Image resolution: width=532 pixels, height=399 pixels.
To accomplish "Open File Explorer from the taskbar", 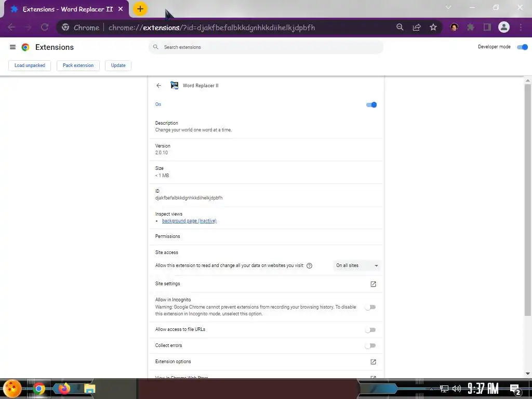I will coord(89,389).
